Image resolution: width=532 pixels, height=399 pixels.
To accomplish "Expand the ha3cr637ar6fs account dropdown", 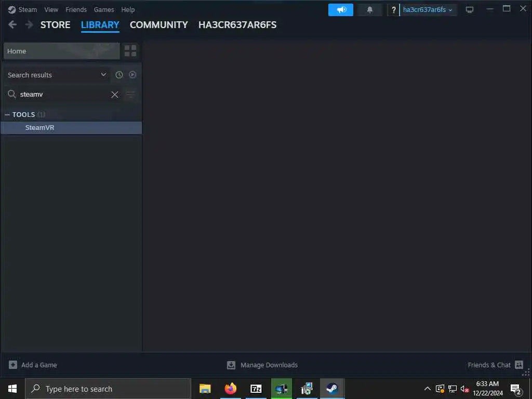I will click(428, 10).
